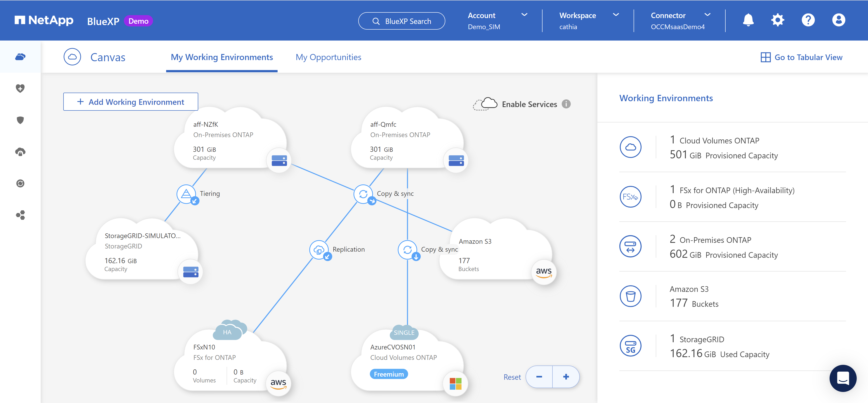Open the help question mark icon
Viewport: 868px width, 403px height.
point(808,20)
